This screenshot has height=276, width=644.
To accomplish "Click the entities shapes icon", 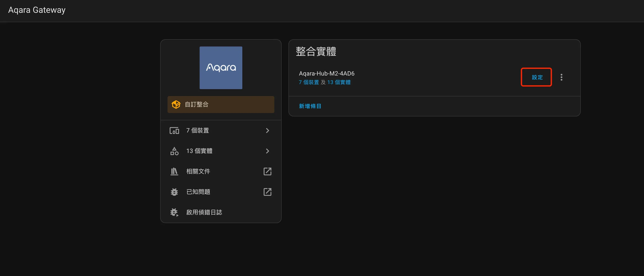I will click(174, 151).
